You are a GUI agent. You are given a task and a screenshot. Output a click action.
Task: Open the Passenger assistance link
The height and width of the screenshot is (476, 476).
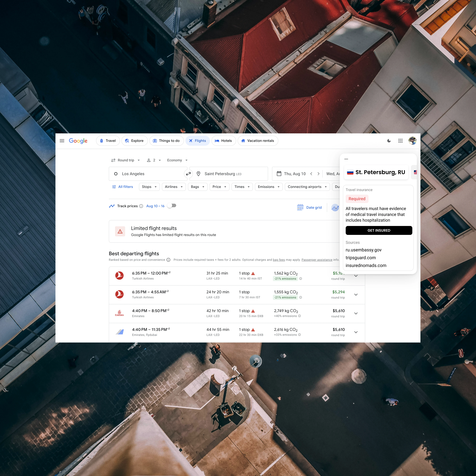tap(317, 260)
